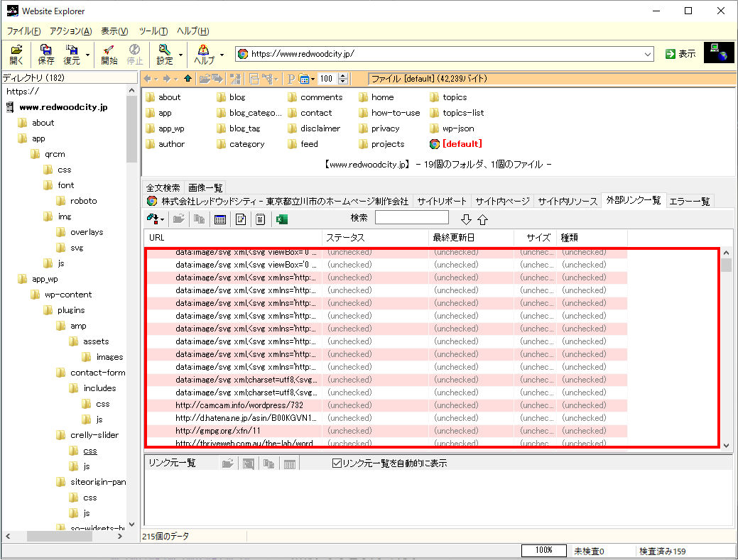Click the back arrow in folder toolbar

(x=148, y=79)
